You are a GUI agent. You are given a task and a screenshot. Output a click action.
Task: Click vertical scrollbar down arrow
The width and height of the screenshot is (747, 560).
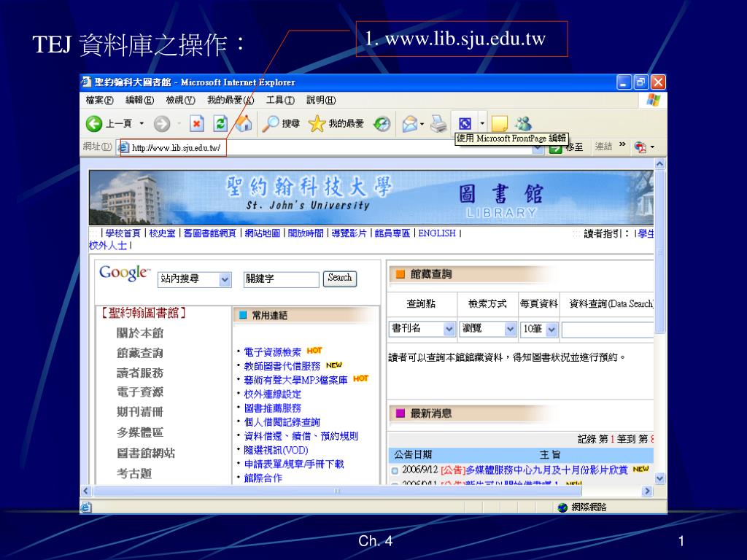(659, 478)
